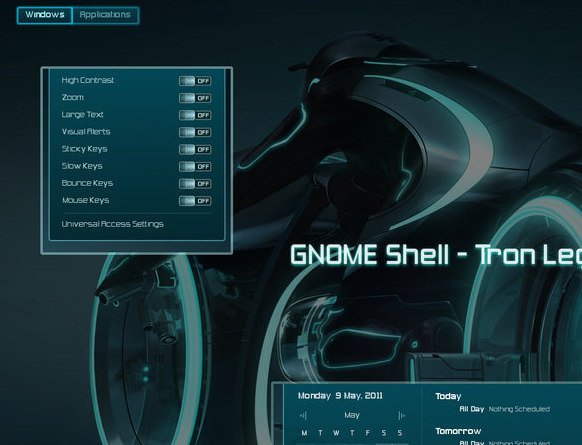Turn on Bounce Keys switch
Image resolution: width=582 pixels, height=445 pixels.
click(195, 183)
